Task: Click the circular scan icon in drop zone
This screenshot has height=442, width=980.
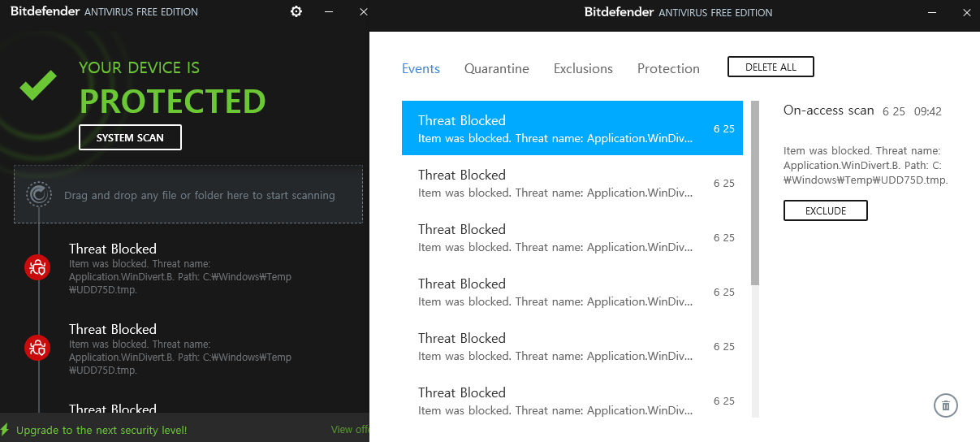Action: point(38,195)
